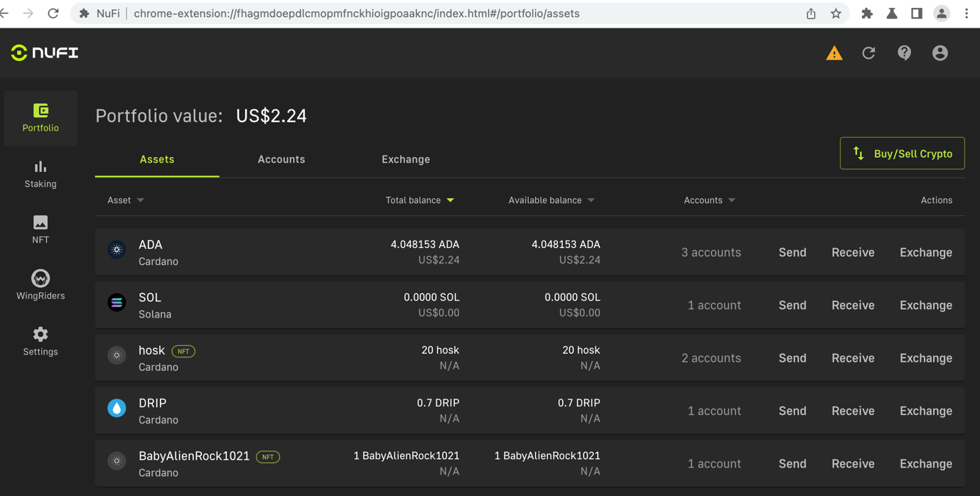This screenshot has height=496, width=980.
Task: Click the NuFi logo in the header
Action: (45, 53)
